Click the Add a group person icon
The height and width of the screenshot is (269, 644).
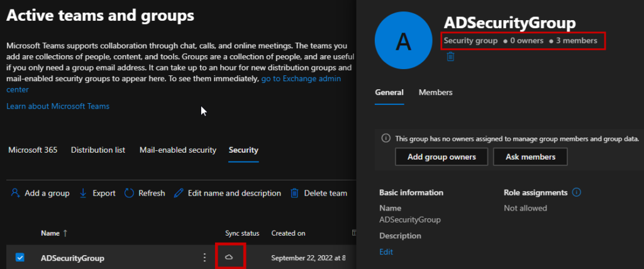coord(15,193)
